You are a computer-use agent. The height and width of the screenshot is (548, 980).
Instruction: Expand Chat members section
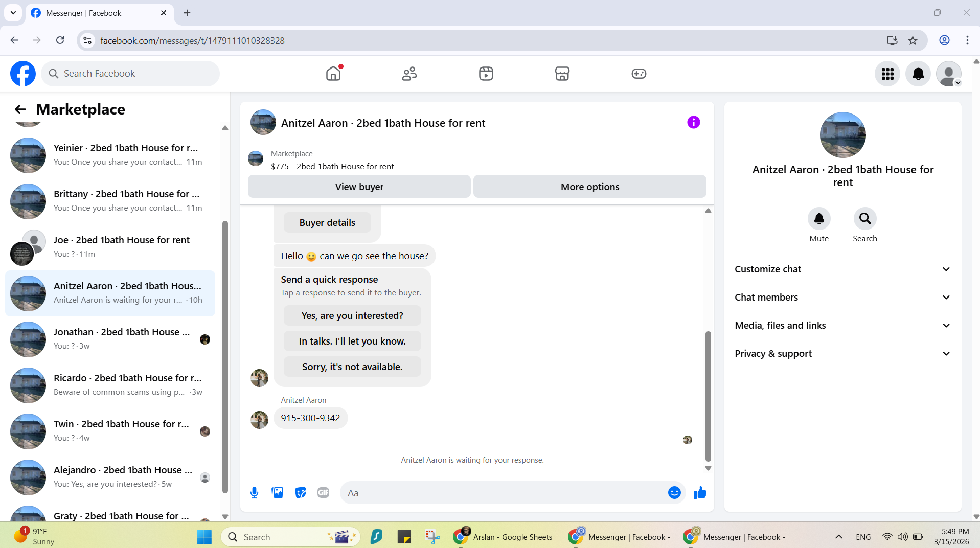click(x=843, y=298)
